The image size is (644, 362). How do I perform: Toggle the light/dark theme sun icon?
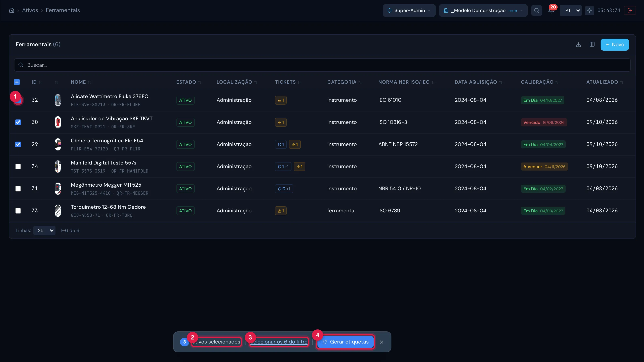pos(589,10)
